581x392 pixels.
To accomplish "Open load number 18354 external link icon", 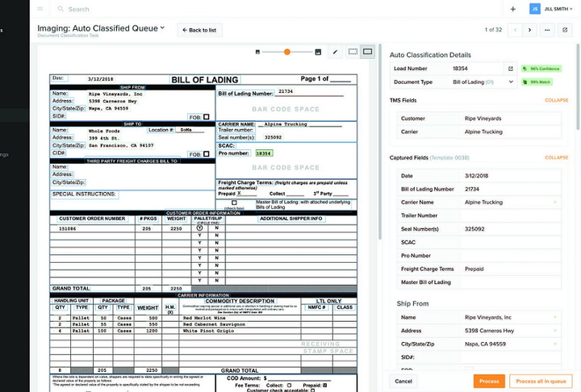I will coord(510,69).
